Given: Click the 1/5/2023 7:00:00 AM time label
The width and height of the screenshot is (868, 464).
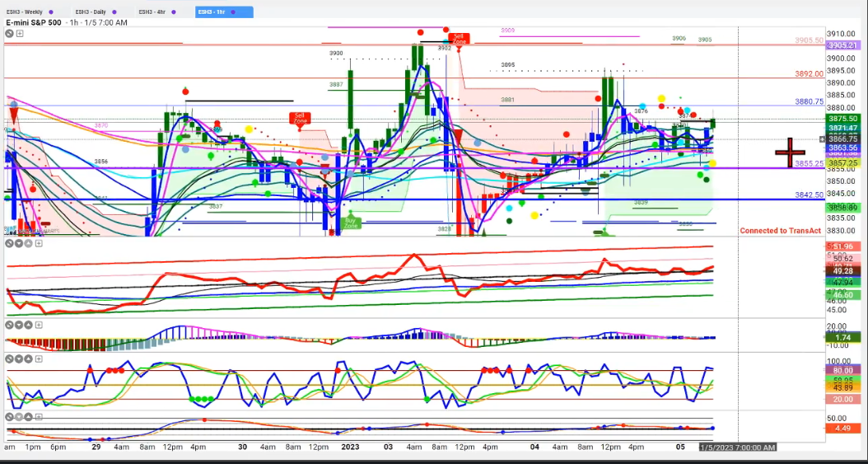Looking at the screenshot, I should [737, 447].
